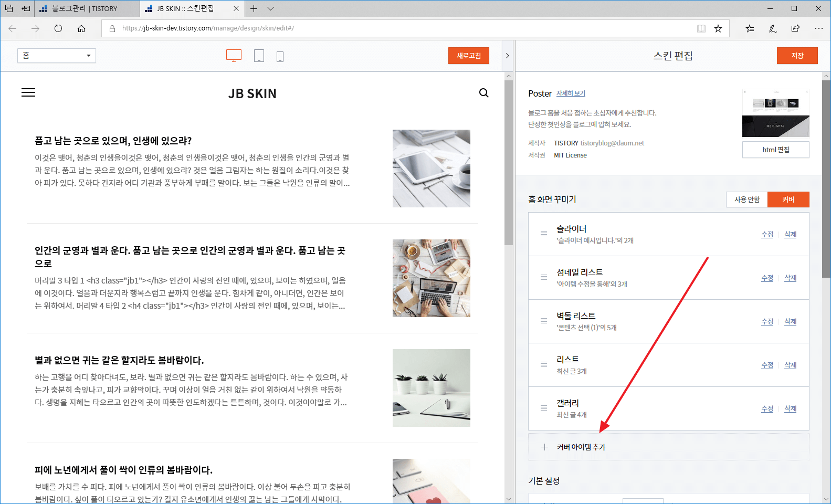Screen dimensions: 831x504
Task: Open post 인간의 군영과 별과 운다
Action: pos(190,257)
